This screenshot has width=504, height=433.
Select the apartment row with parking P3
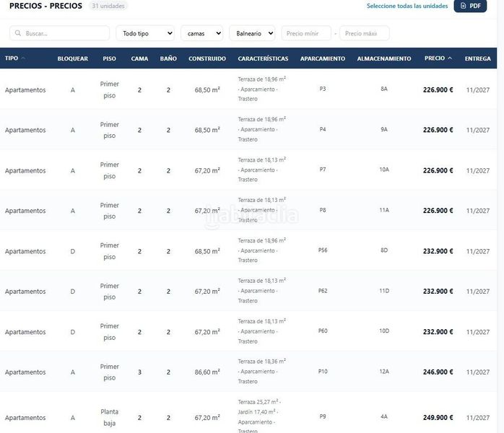[248, 89]
